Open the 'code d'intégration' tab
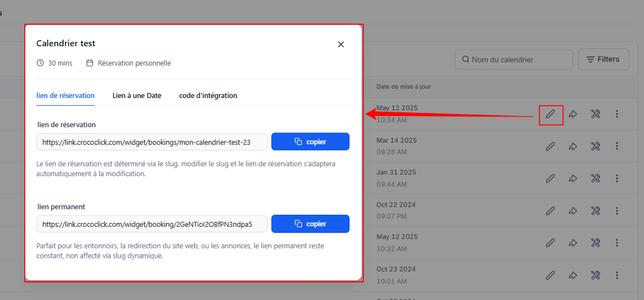644x300 pixels. click(208, 96)
